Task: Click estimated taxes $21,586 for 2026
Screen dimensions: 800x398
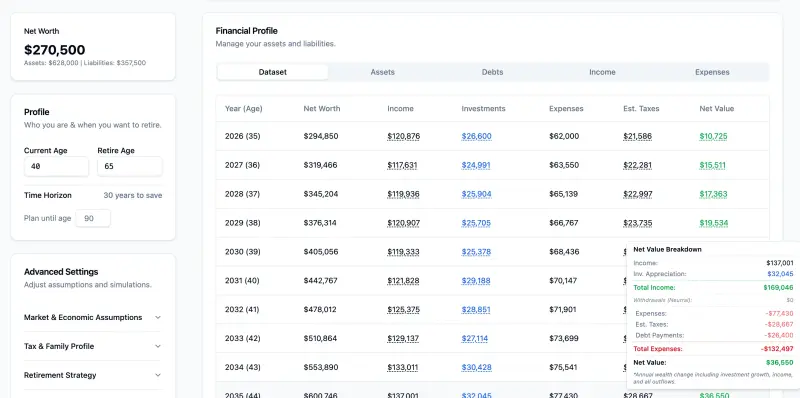Action: pyautogui.click(x=637, y=136)
